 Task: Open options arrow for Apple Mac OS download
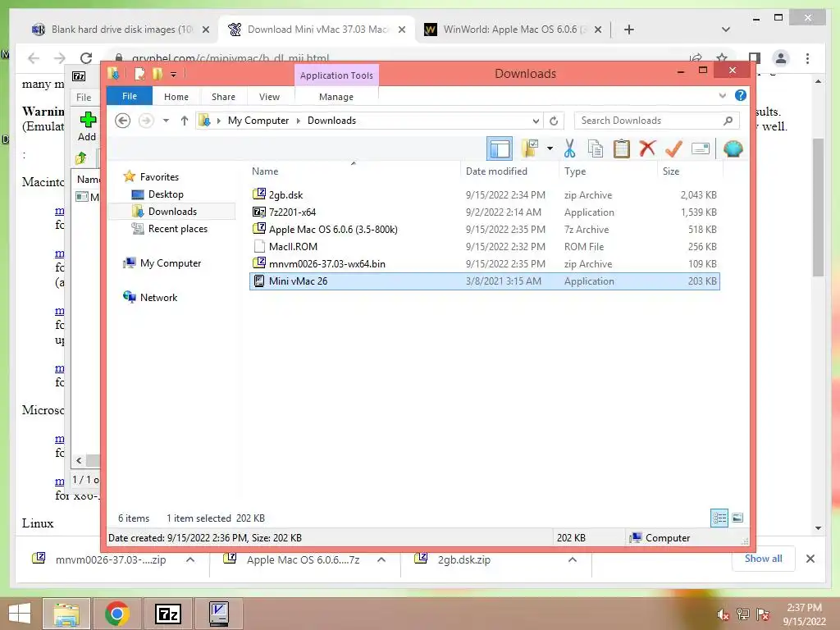[381, 559]
